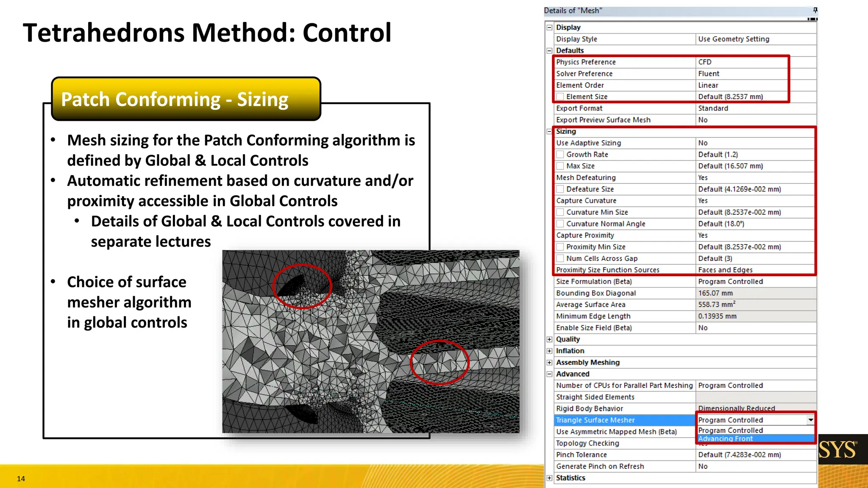The image size is (868, 488).
Task: Tick the Proximity Min Size checkbox
Action: click(560, 247)
